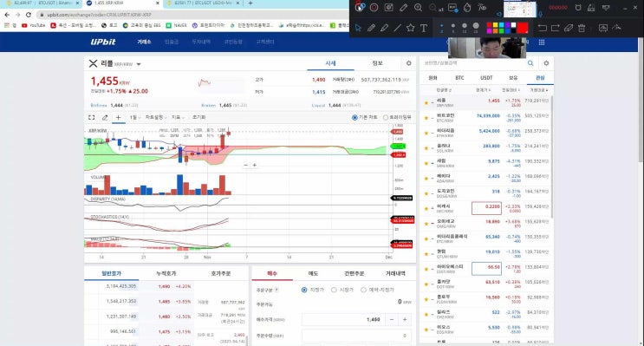The height and width of the screenshot is (346, 644).
Task: Select the eraser tool in annotation bar
Action: click(x=569, y=28)
